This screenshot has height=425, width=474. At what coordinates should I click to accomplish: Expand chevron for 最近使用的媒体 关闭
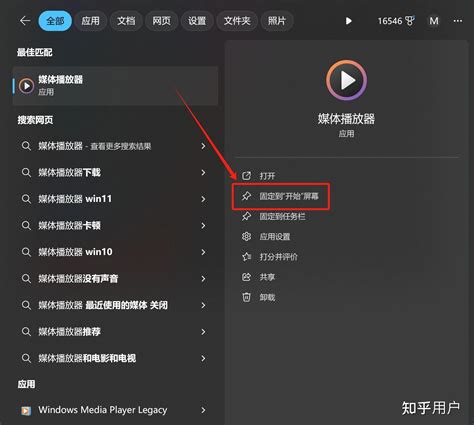pos(203,305)
